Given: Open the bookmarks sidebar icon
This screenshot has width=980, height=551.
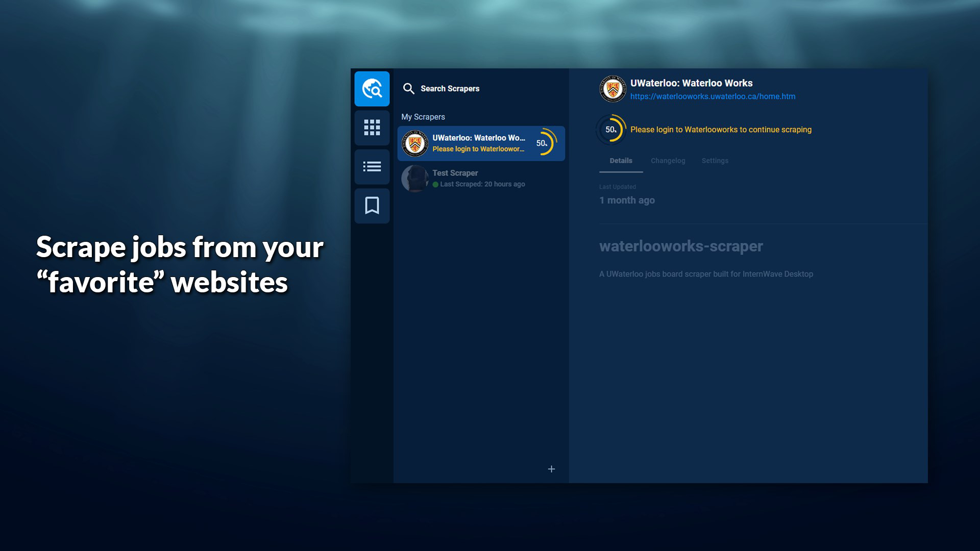Looking at the screenshot, I should click(x=372, y=206).
